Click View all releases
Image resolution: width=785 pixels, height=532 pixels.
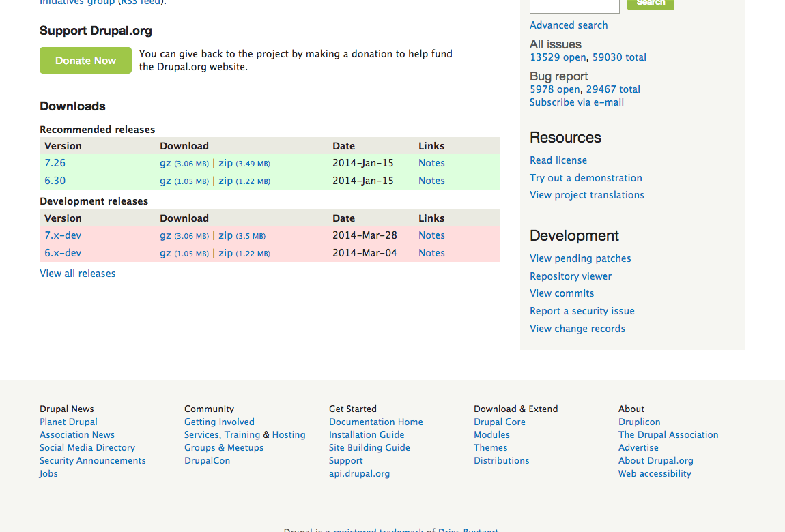pos(78,274)
